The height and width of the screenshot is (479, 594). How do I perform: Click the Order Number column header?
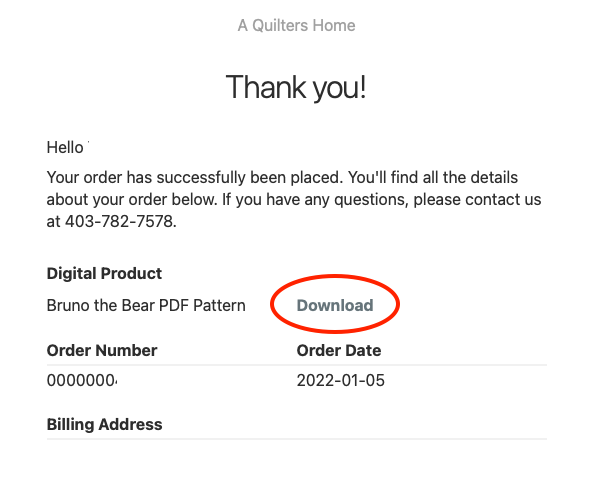pyautogui.click(x=102, y=351)
